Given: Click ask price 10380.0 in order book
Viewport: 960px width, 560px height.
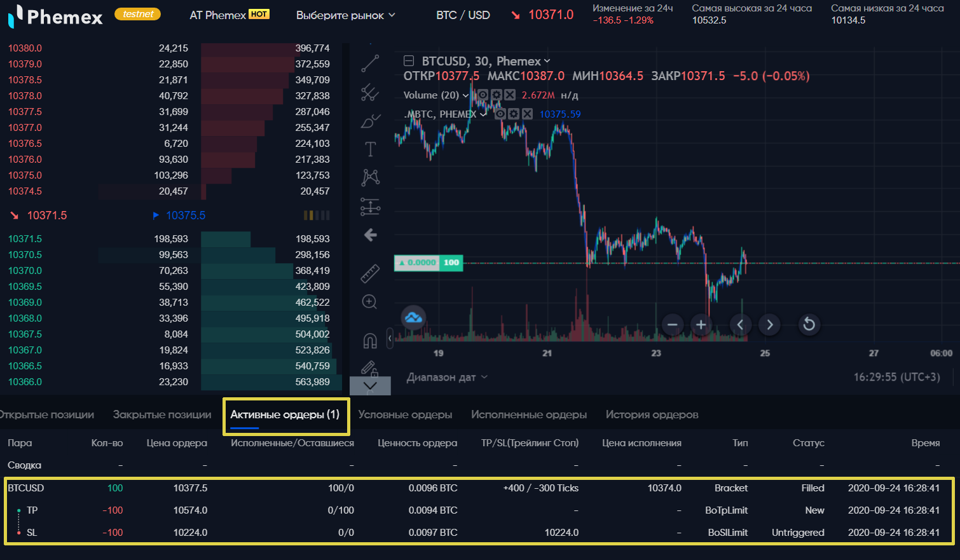Looking at the screenshot, I should point(25,48).
